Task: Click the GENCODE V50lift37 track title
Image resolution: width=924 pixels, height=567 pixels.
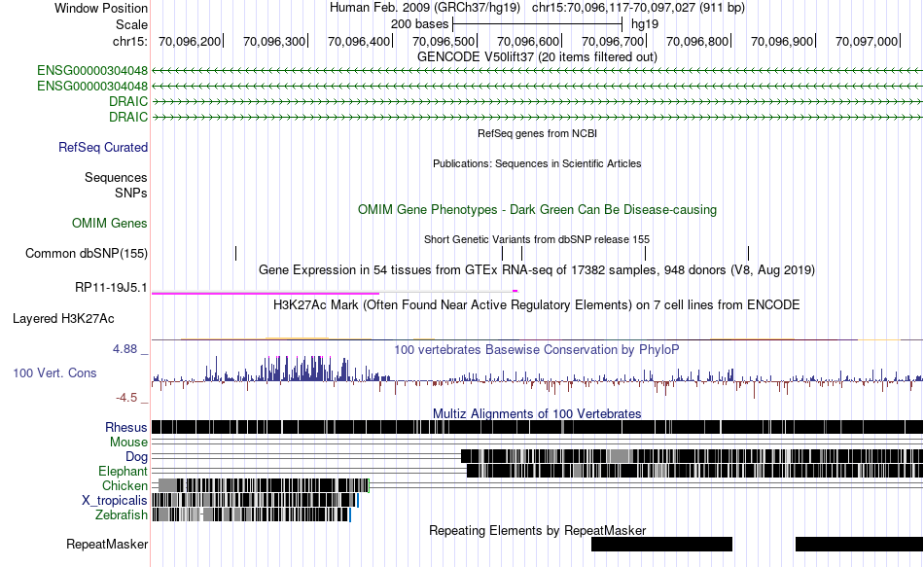Action: point(537,57)
